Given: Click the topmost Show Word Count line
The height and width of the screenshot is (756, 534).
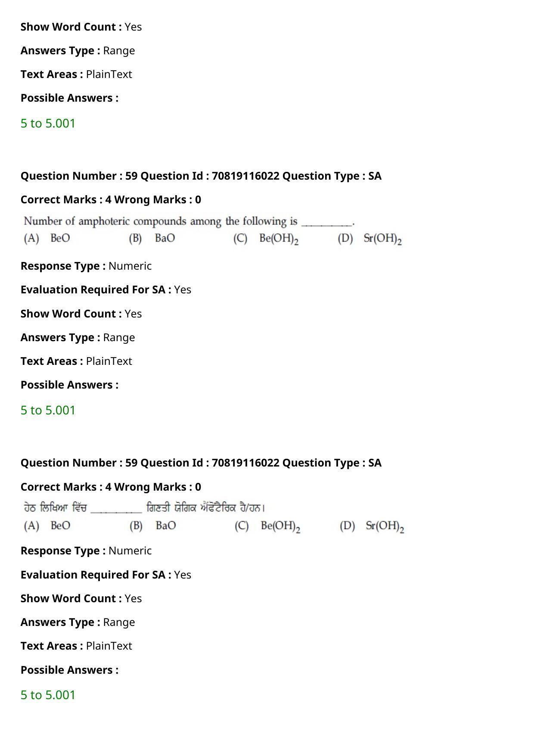Looking at the screenshot, I should click(x=81, y=27).
